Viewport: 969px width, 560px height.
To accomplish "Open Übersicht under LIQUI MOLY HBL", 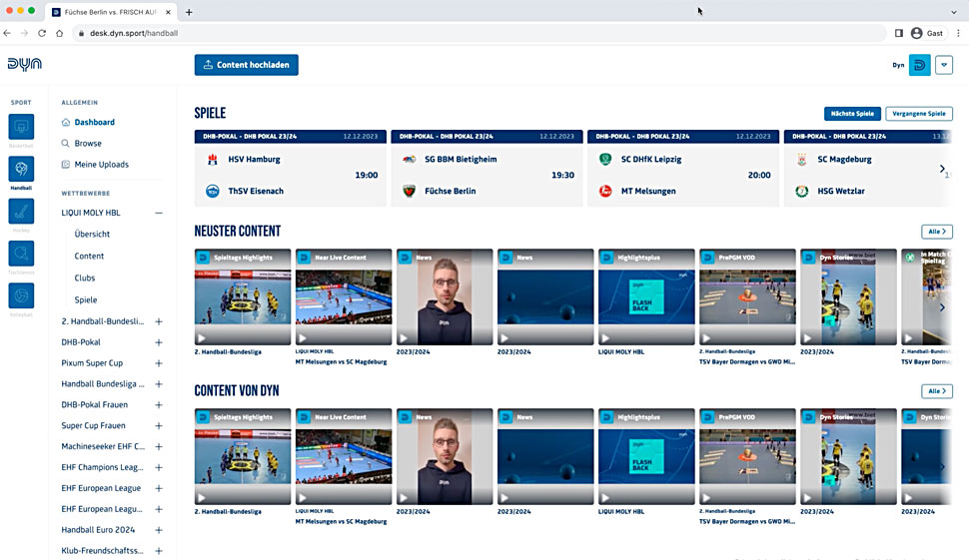I will [92, 234].
